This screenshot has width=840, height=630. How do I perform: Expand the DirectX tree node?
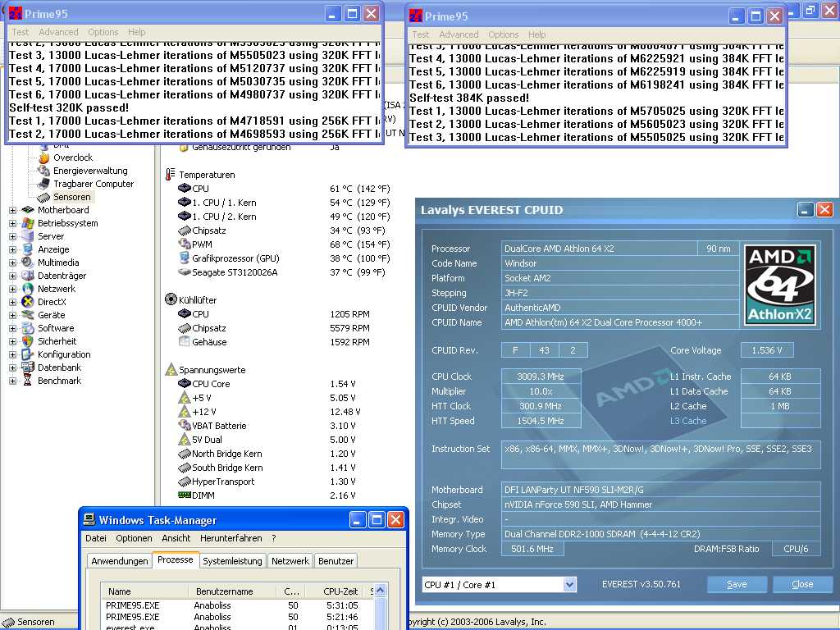[13, 302]
